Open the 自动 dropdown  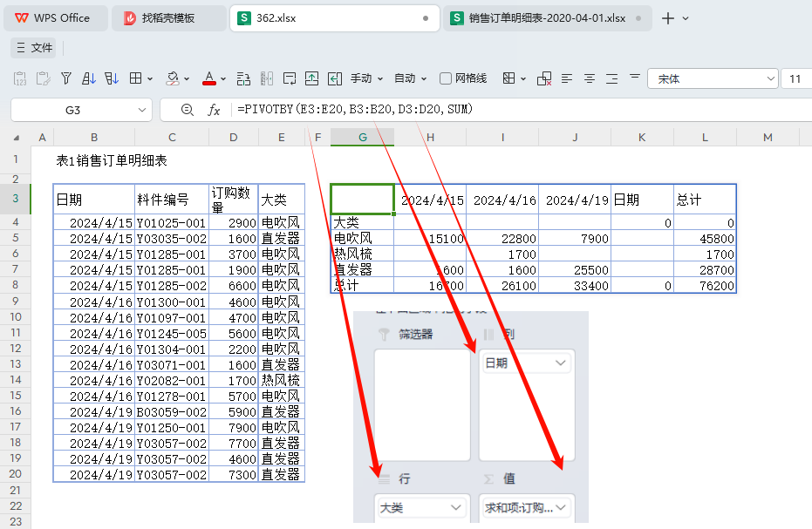tap(411, 78)
